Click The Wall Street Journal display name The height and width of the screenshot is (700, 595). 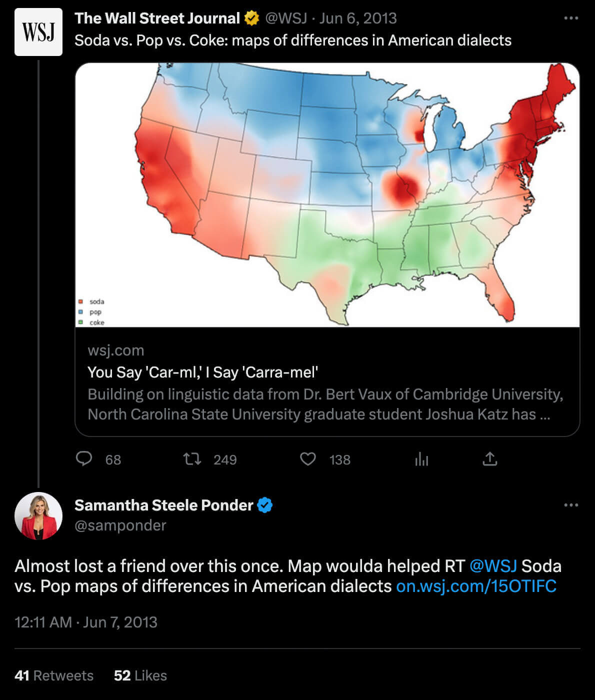[x=157, y=18]
